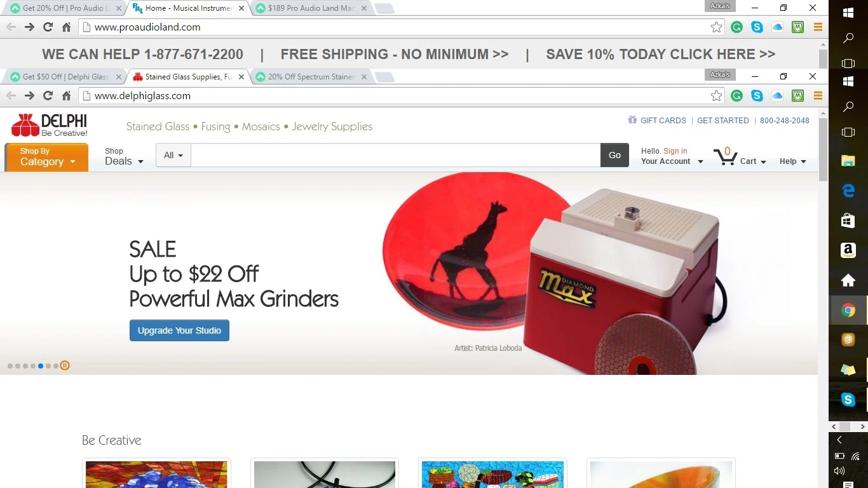This screenshot has width=868, height=488.
Task: Expand the Shop By Category dropdown
Action: pyautogui.click(x=46, y=157)
